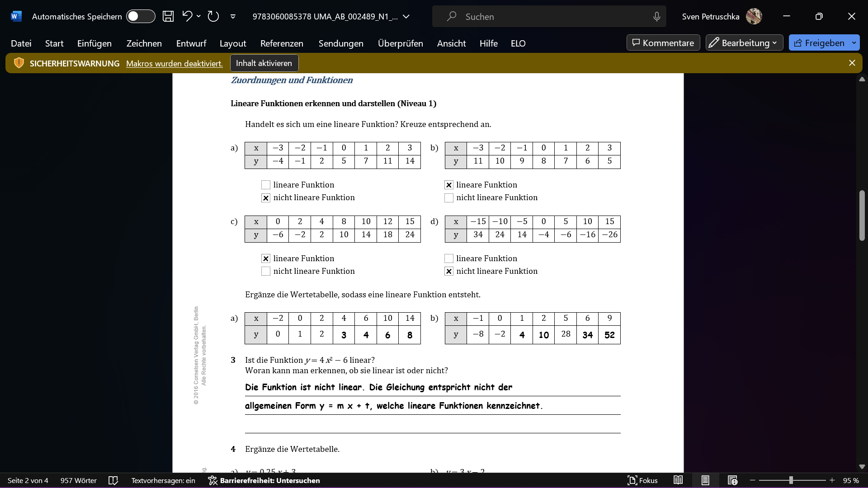Image resolution: width=868 pixels, height=488 pixels.
Task: Click the Makros wurden deaktiviert link
Action: coord(175,64)
